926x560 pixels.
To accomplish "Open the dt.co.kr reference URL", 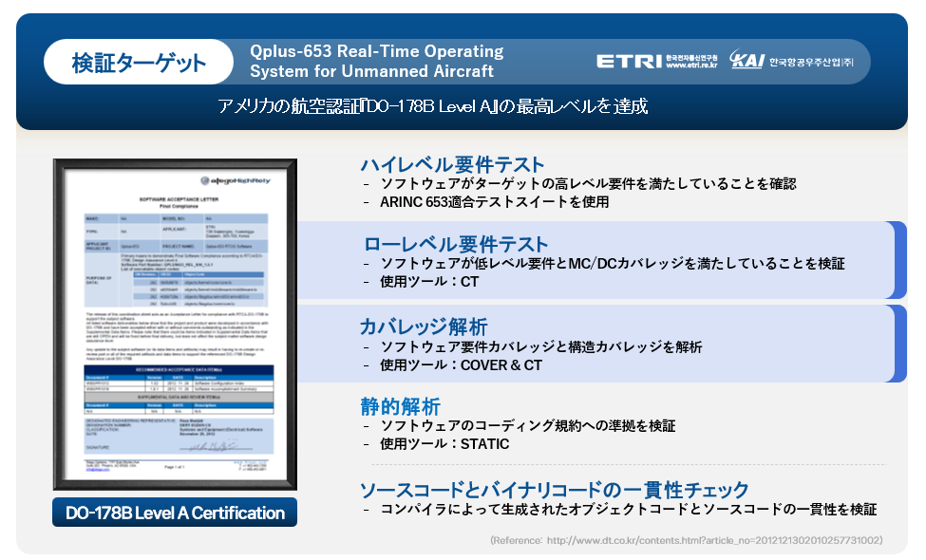I will (x=686, y=540).
